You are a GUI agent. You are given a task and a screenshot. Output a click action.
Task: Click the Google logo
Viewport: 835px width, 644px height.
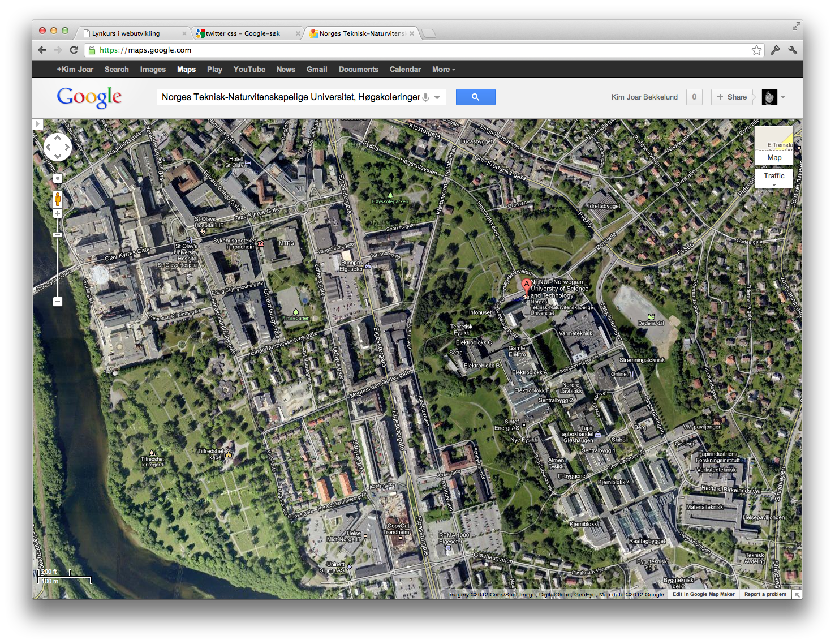click(89, 97)
